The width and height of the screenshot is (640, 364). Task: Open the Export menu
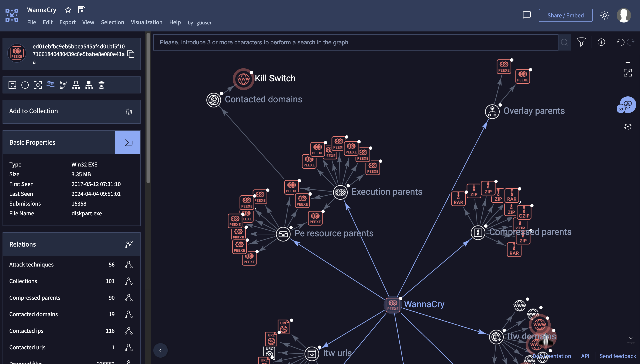point(68,22)
